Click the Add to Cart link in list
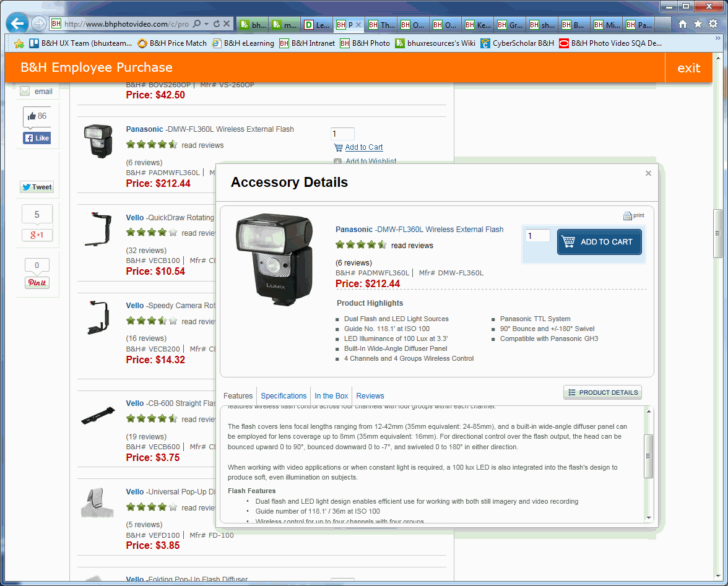Screen dimensions: 728x586 (364, 147)
